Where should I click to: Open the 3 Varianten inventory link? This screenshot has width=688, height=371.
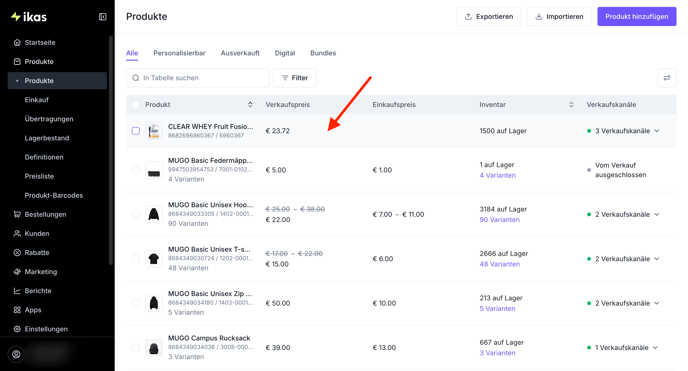coord(497,353)
